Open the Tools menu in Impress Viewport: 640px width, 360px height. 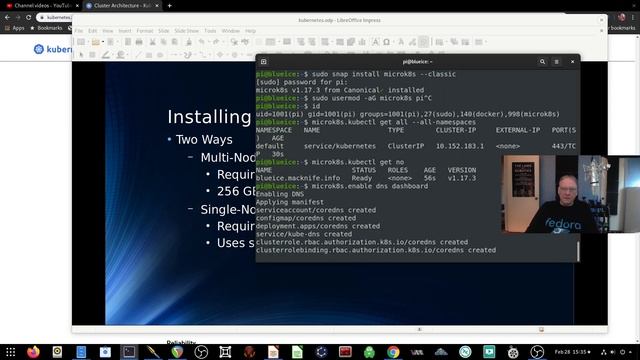[210, 31]
